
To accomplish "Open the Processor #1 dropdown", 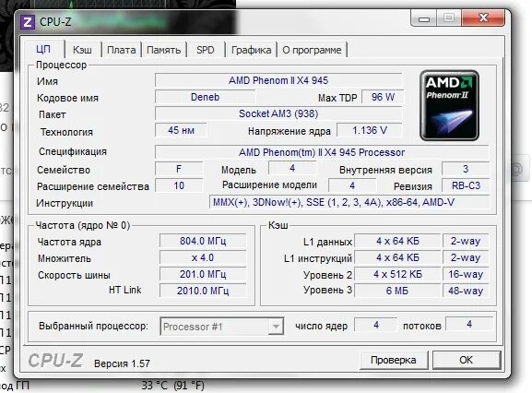I will coord(222,327).
